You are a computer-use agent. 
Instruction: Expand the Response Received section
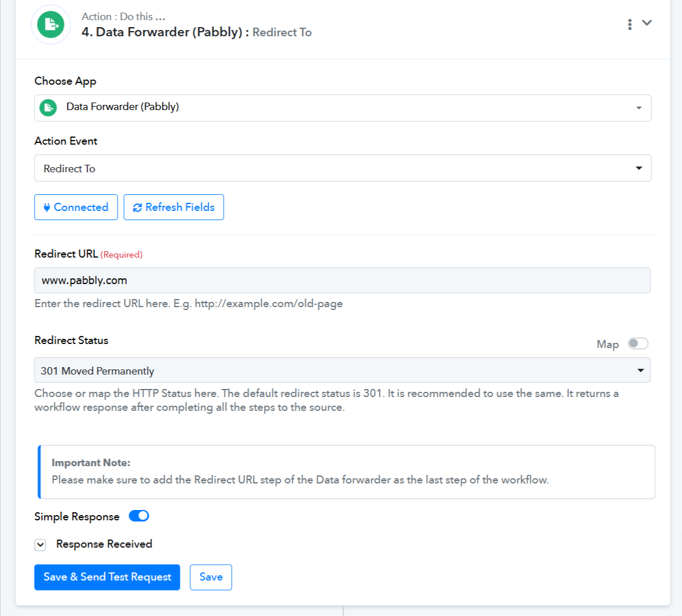[40, 545]
